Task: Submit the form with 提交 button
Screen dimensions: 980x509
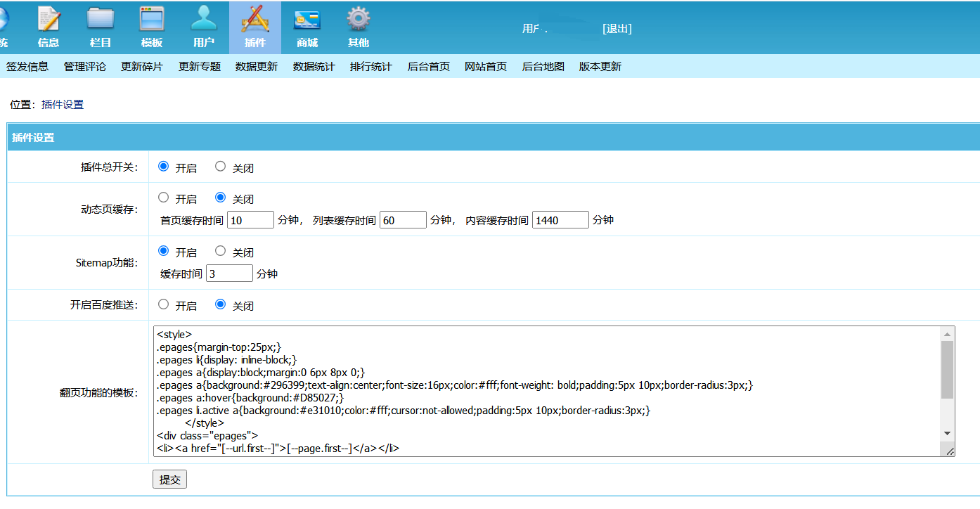Action: click(169, 479)
